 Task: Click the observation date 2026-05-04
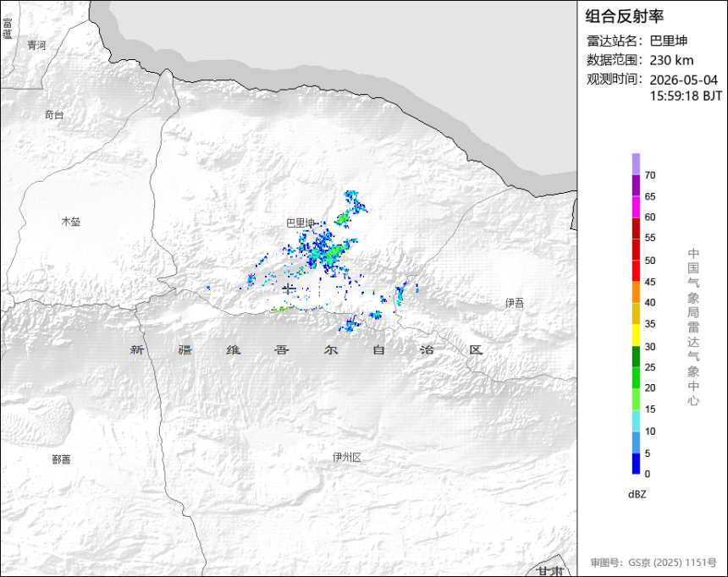[x=683, y=80]
